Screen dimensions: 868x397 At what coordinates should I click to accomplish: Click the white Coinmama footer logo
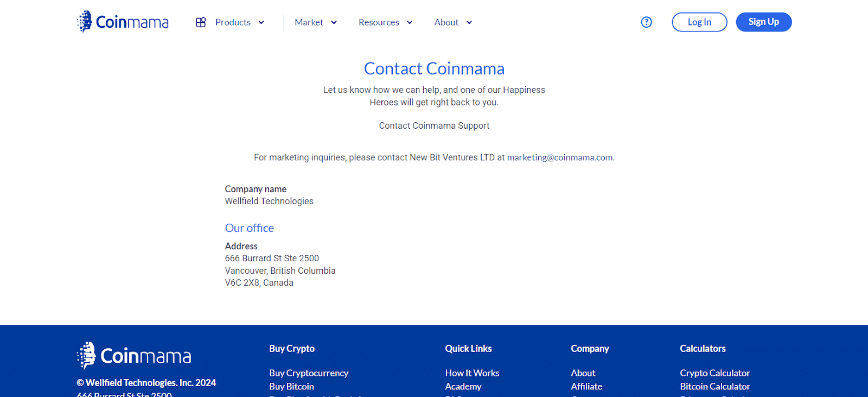click(134, 356)
